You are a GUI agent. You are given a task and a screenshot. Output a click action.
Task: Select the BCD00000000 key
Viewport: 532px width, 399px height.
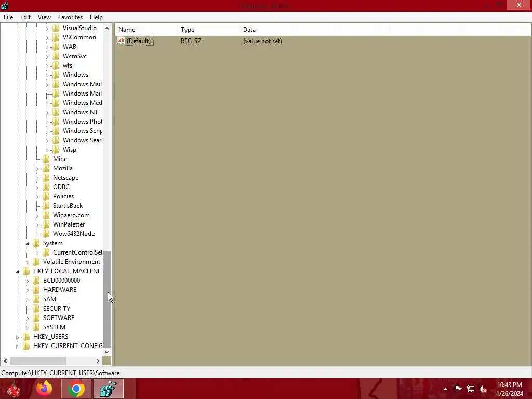61,281
